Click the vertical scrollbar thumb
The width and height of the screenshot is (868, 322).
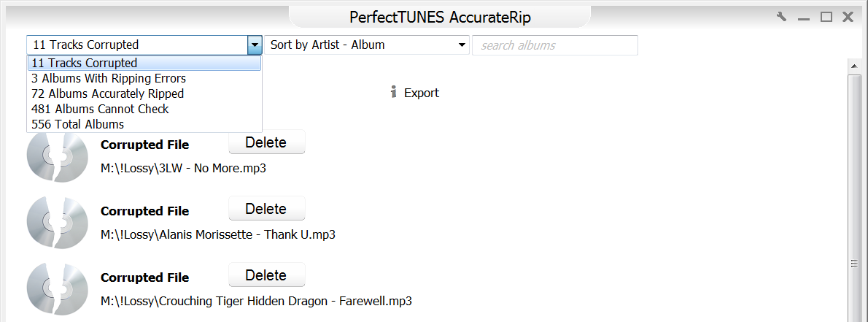[x=852, y=263]
